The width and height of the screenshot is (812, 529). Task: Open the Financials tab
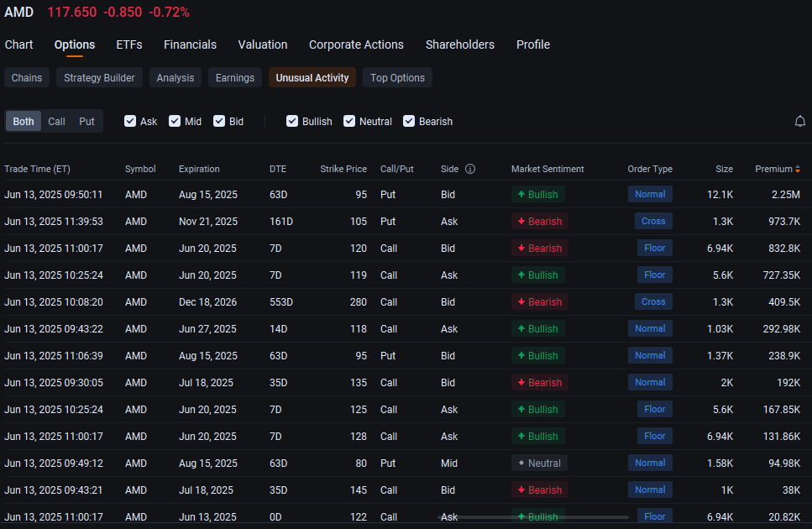point(190,45)
